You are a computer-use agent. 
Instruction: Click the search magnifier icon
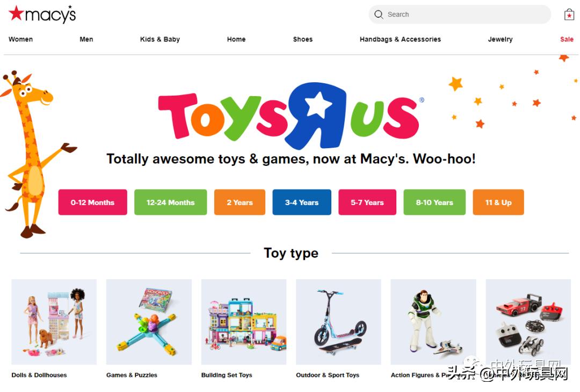point(379,14)
